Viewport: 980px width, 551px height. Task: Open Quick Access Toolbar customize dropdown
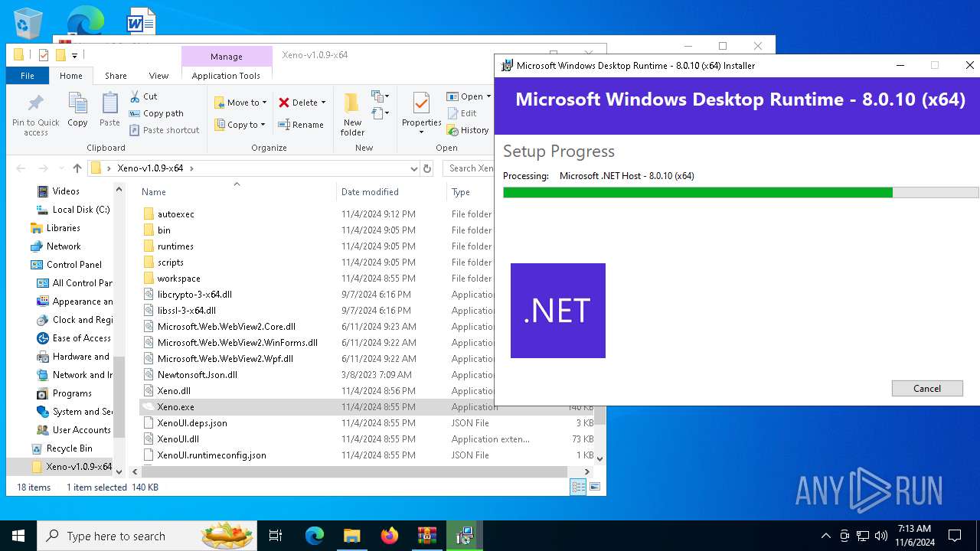click(x=74, y=55)
